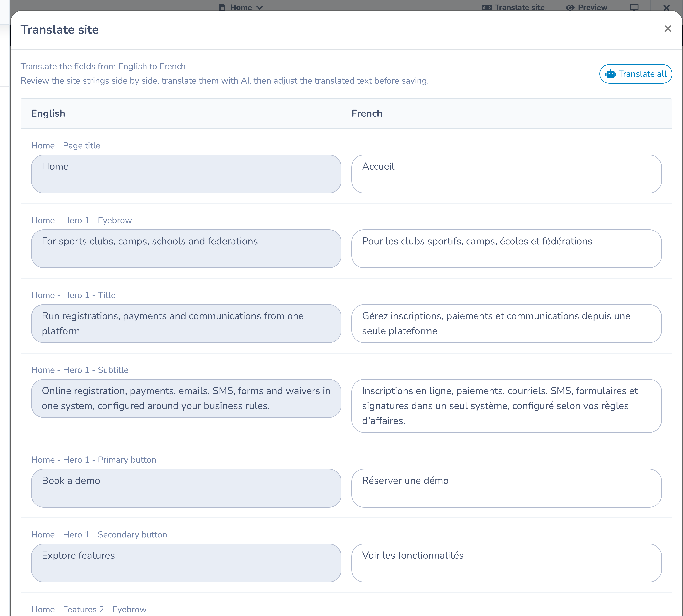
Task: Click the eye icon next to Preview
Action: [570, 7]
